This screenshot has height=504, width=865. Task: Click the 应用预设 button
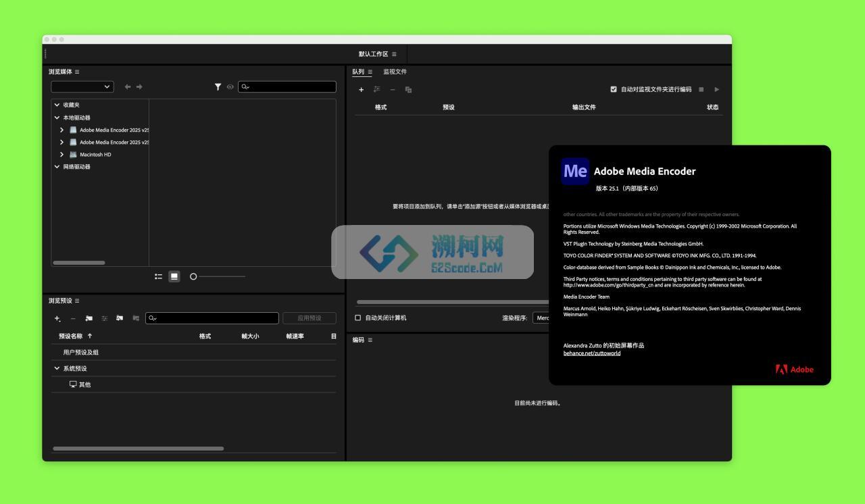click(x=310, y=318)
